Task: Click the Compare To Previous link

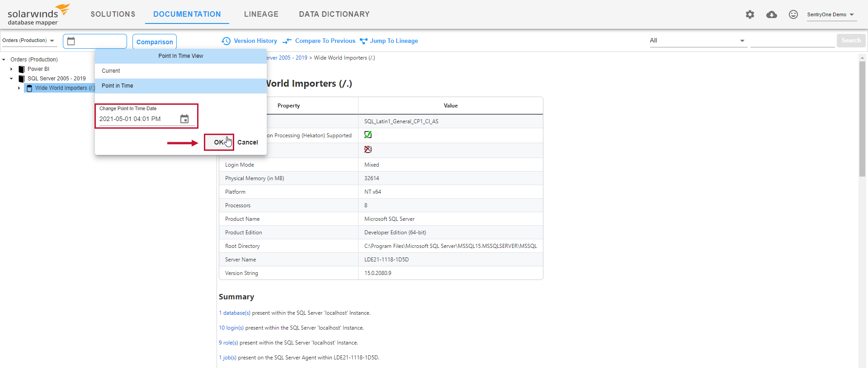Action: pyautogui.click(x=325, y=41)
